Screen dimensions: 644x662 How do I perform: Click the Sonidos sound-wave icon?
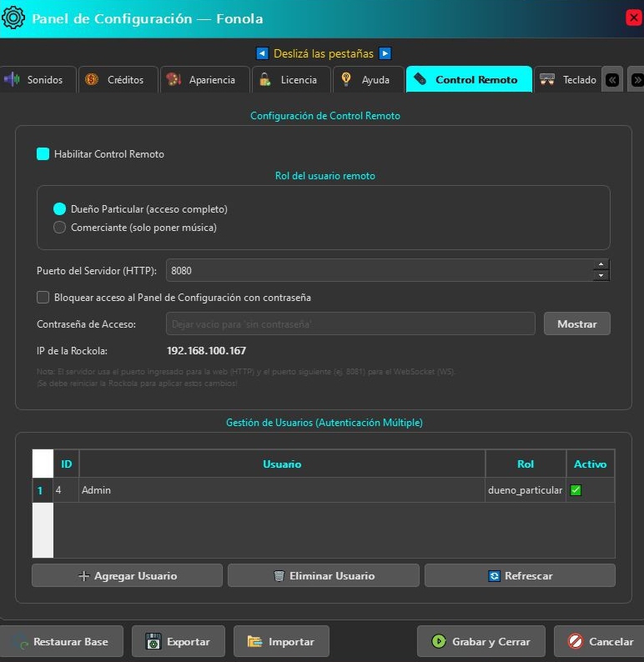(x=12, y=79)
